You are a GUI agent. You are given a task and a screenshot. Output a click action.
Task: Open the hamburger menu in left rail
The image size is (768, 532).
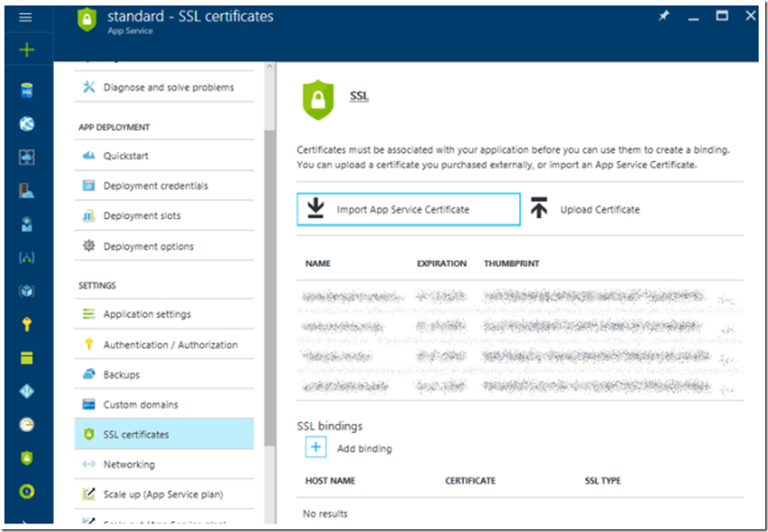26,17
